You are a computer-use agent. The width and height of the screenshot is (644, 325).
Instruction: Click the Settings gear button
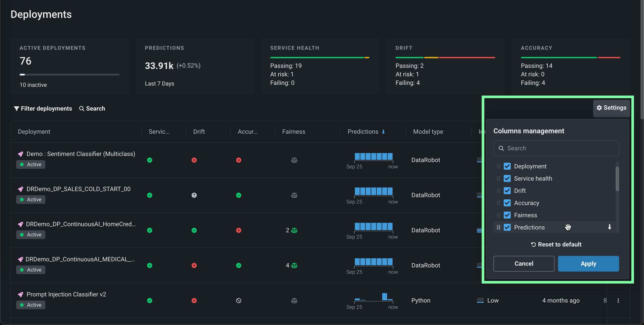611,108
